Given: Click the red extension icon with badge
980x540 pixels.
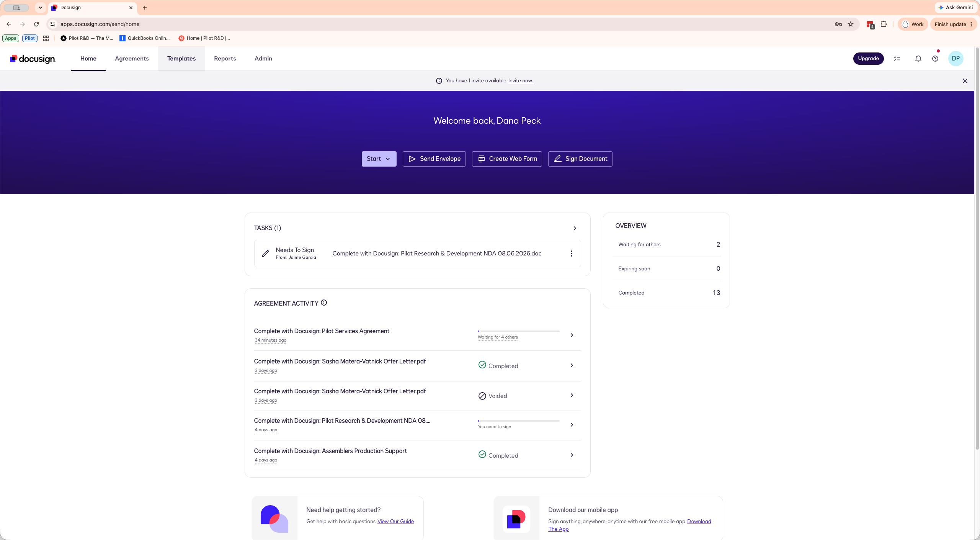Looking at the screenshot, I should point(870,25).
